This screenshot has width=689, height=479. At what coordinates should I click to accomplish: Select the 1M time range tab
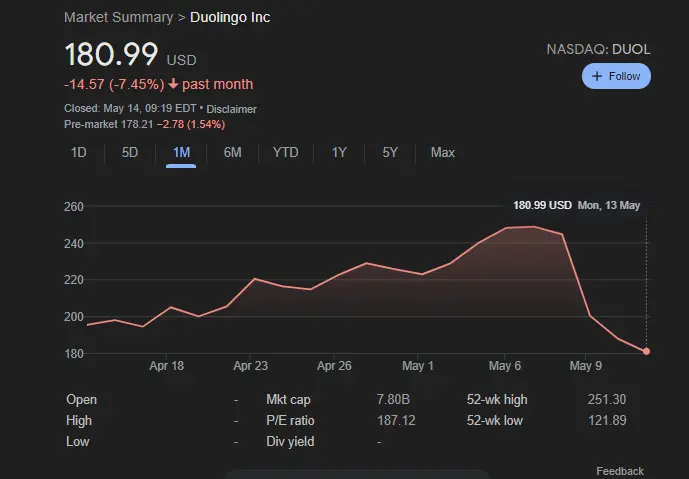181,152
